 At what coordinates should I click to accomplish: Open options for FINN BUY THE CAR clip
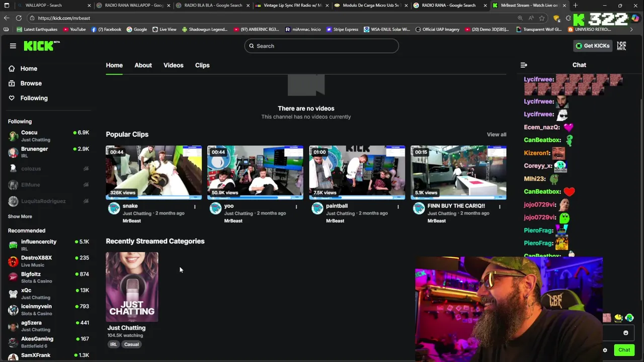coord(500,207)
